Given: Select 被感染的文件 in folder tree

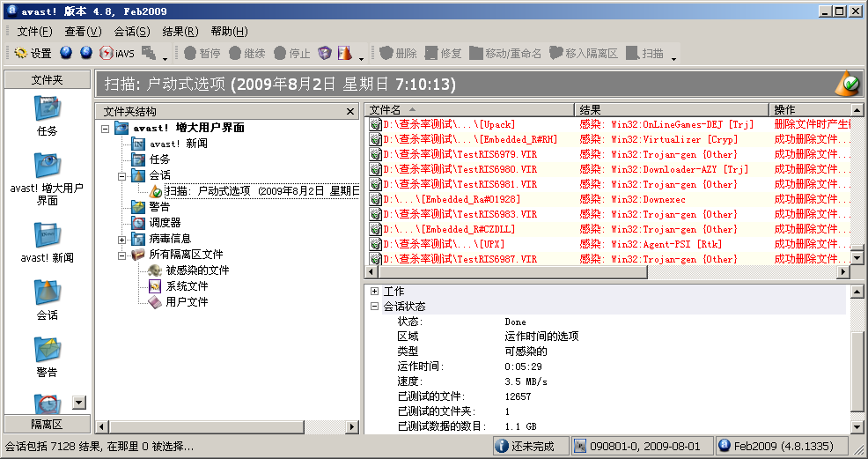Looking at the screenshot, I should tap(197, 270).
